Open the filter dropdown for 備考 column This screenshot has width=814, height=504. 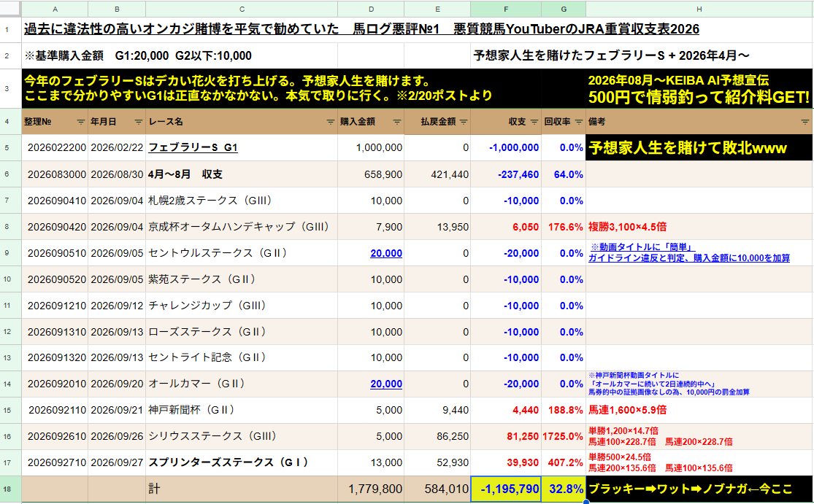tap(805, 122)
